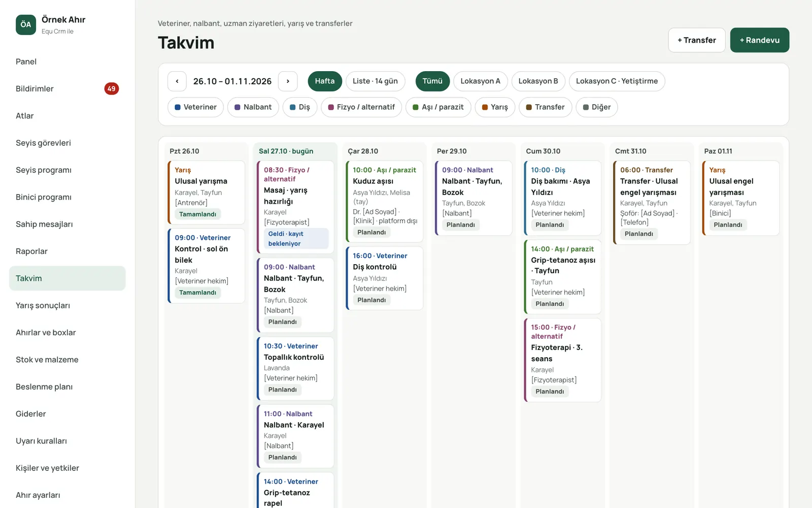Open Panel in the sidebar

(x=67, y=61)
